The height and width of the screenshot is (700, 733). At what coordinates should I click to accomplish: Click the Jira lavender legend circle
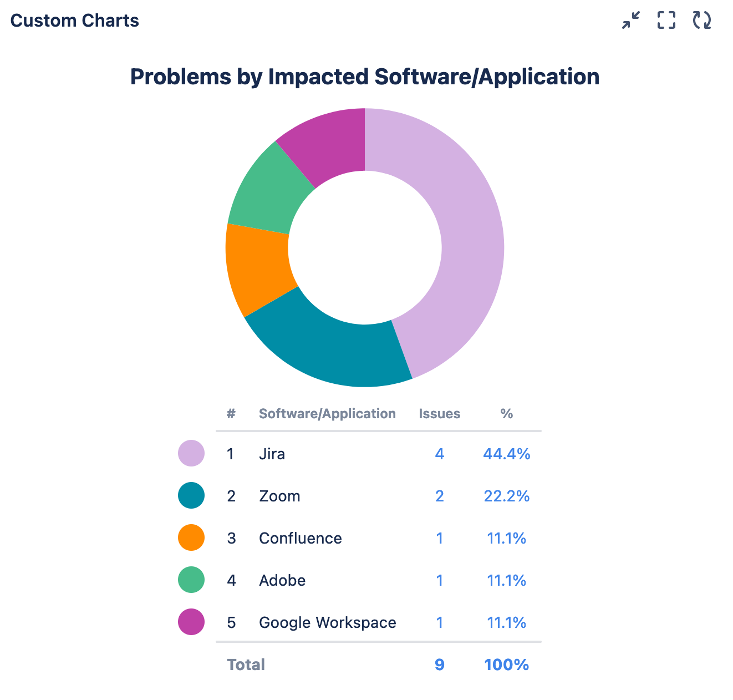pyautogui.click(x=191, y=453)
